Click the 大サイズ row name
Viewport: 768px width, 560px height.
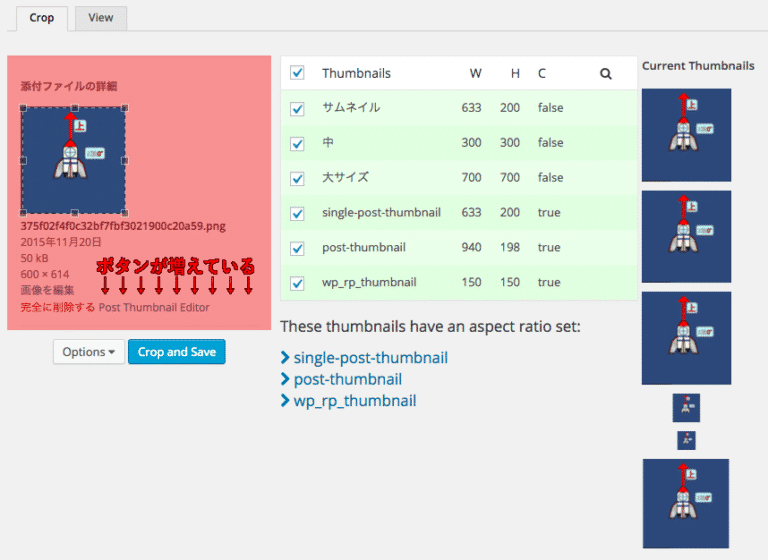click(x=345, y=177)
